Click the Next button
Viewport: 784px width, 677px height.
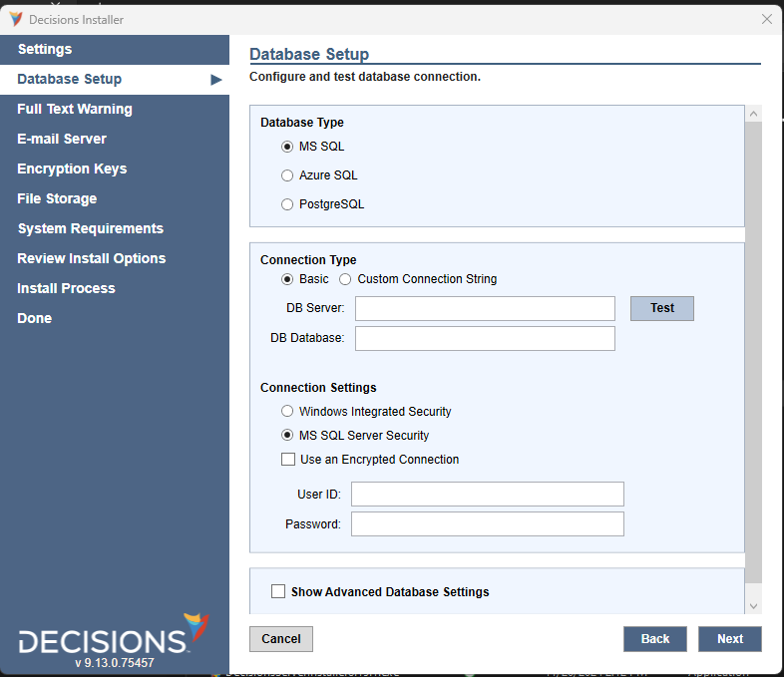[729, 639]
